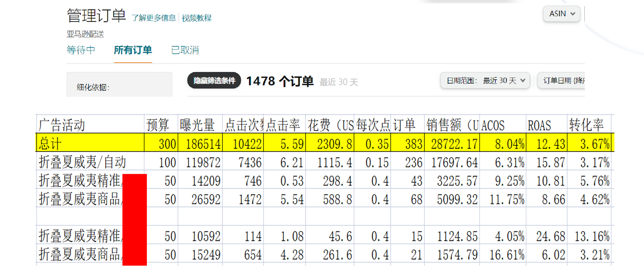Screen dimensions: 644x278
Task: Select the 所有订单 tab
Action: [x=133, y=50]
